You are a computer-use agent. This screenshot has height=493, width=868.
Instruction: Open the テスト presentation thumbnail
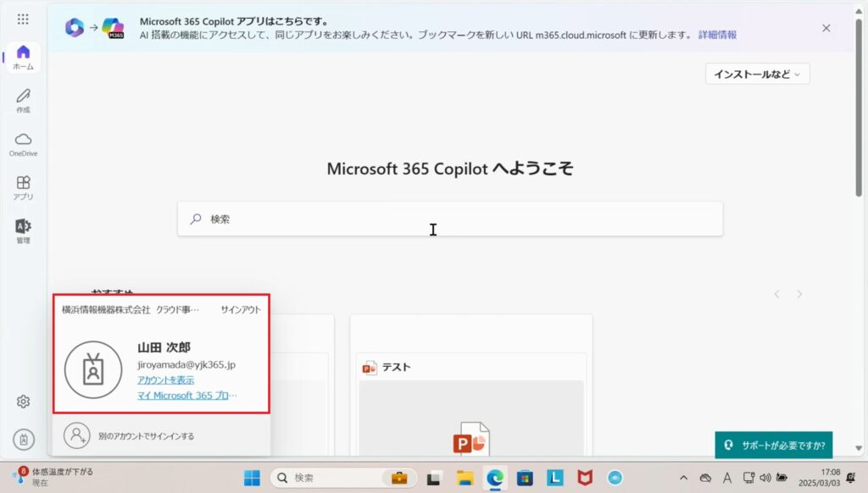coord(471,418)
